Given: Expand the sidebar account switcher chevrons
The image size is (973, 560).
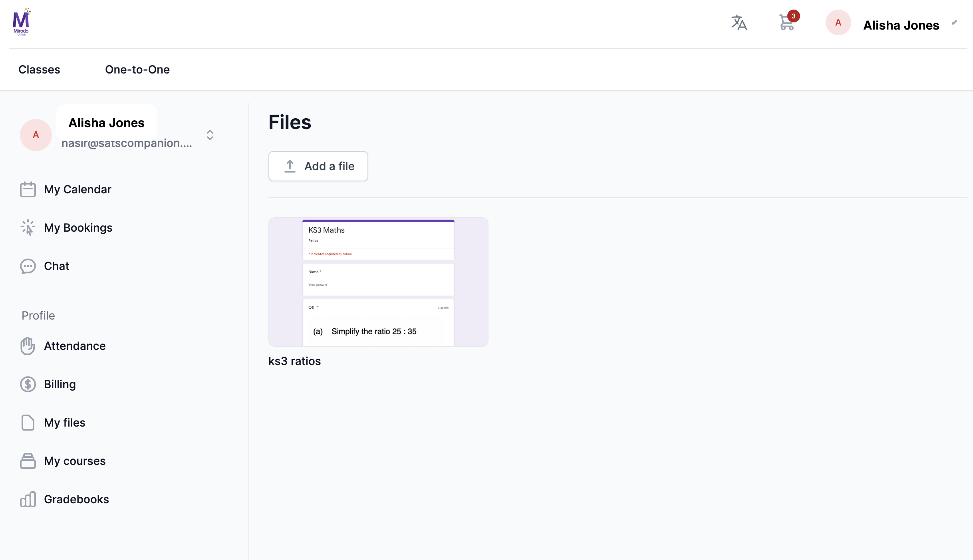Looking at the screenshot, I should [x=210, y=135].
